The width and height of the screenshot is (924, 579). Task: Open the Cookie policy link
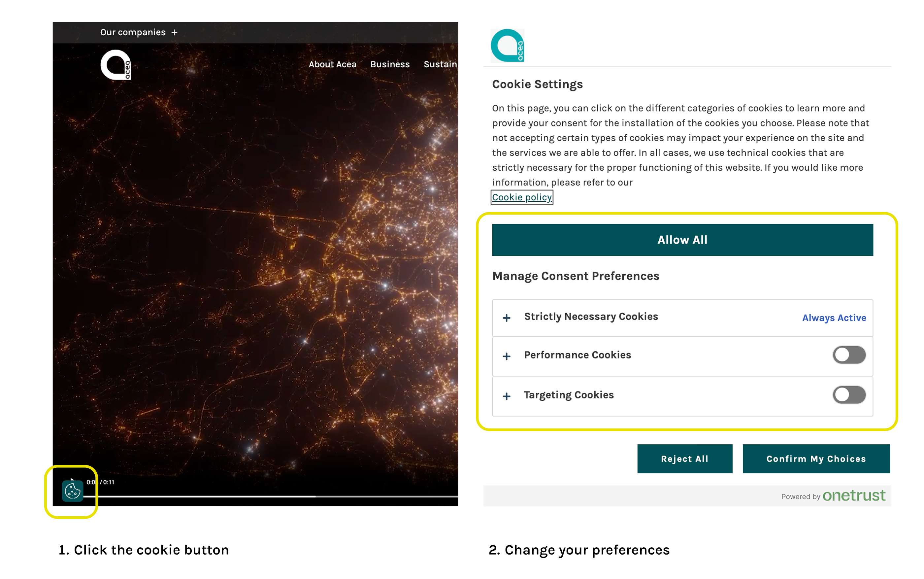pos(521,197)
